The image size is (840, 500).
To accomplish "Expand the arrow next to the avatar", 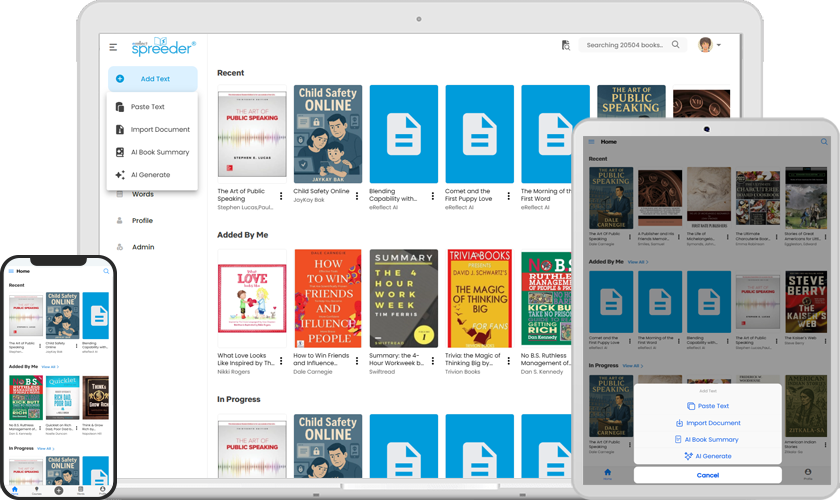I will pos(718,45).
